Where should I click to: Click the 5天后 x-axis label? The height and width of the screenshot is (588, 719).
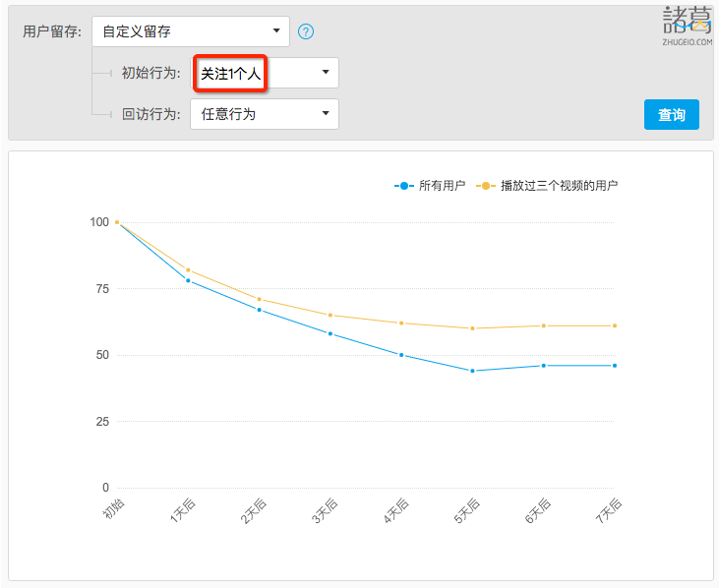[x=466, y=512]
